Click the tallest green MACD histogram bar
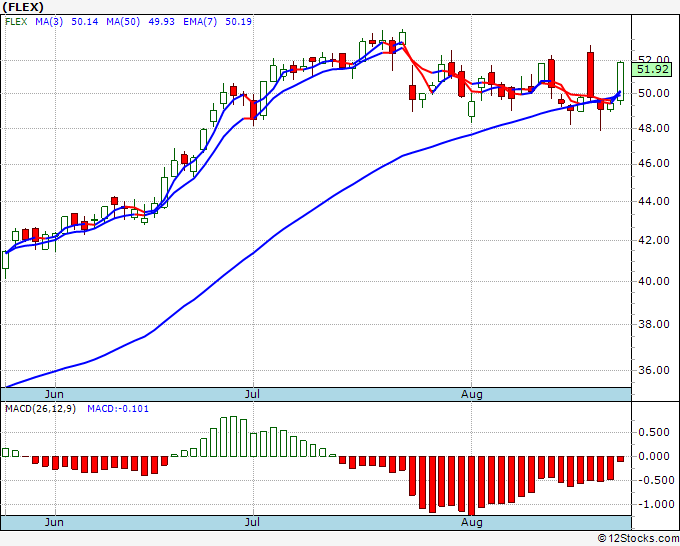The image size is (680, 546). [x=233, y=436]
